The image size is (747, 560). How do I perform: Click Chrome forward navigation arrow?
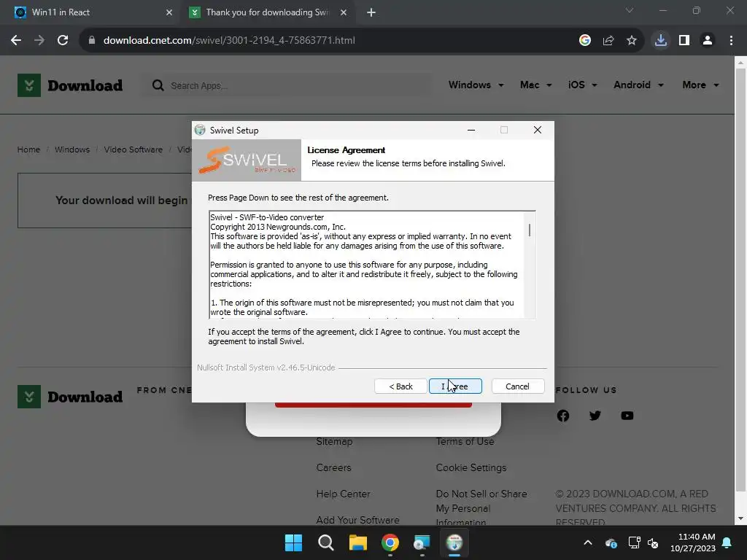pos(39,41)
